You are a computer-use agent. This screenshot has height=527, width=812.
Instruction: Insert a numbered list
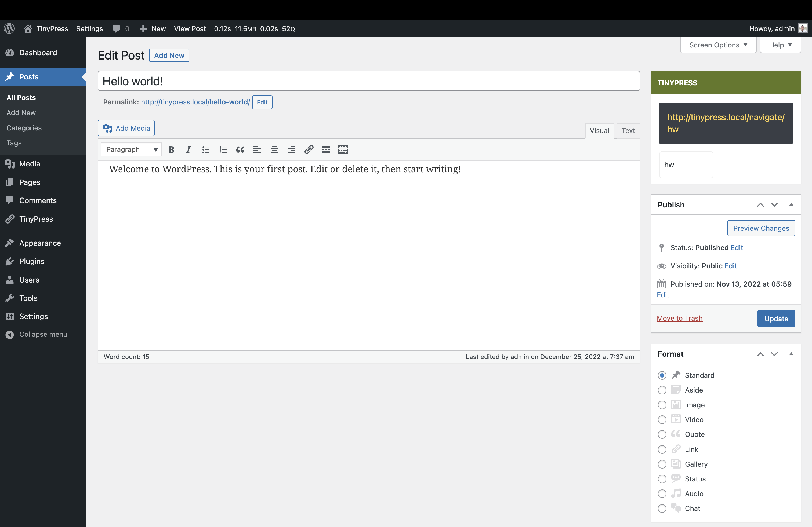pyautogui.click(x=223, y=150)
